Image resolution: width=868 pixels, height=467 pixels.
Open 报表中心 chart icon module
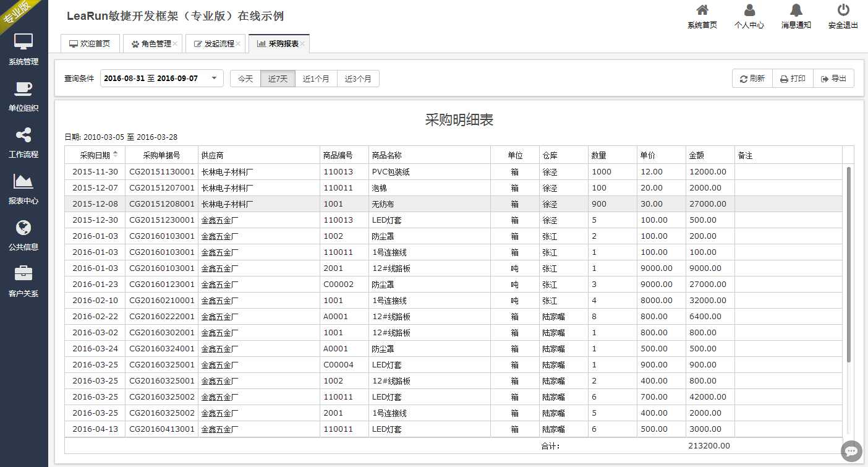23,189
